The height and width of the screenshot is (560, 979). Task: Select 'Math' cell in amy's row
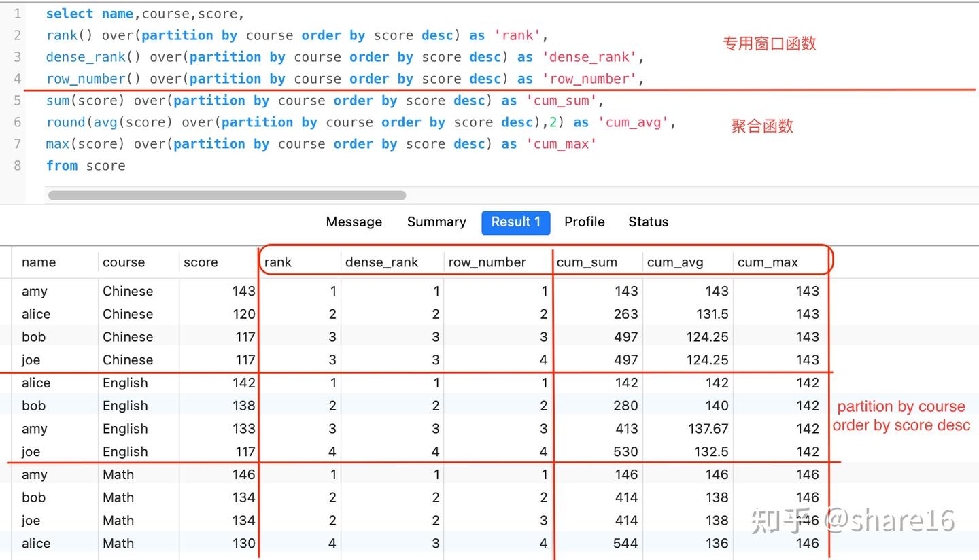118,474
